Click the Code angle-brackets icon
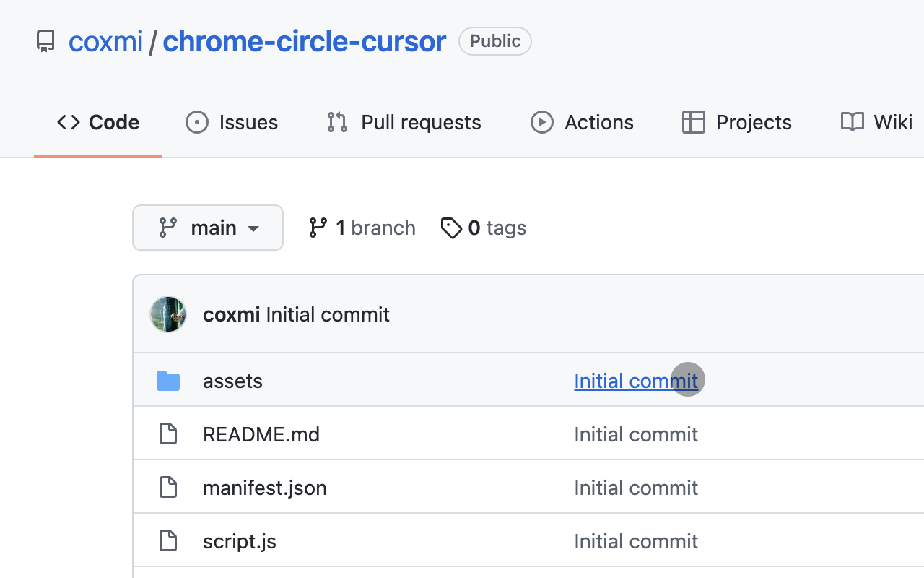Viewport: 924px width, 578px height. [69, 122]
